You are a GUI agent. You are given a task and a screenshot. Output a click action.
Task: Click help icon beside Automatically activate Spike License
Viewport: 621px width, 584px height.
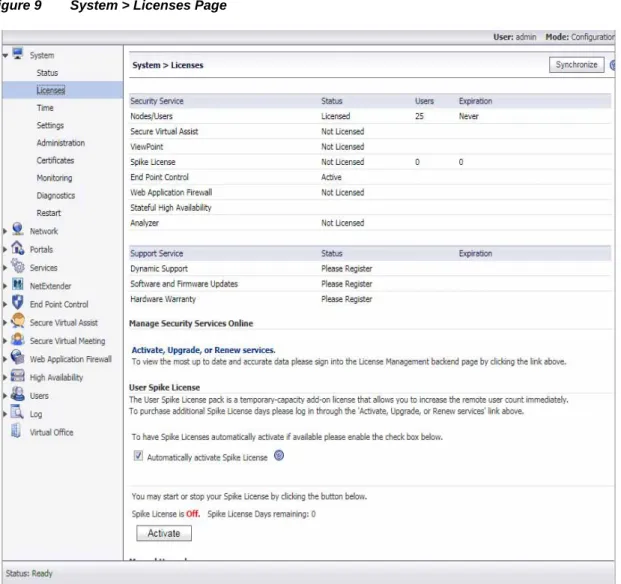point(279,456)
